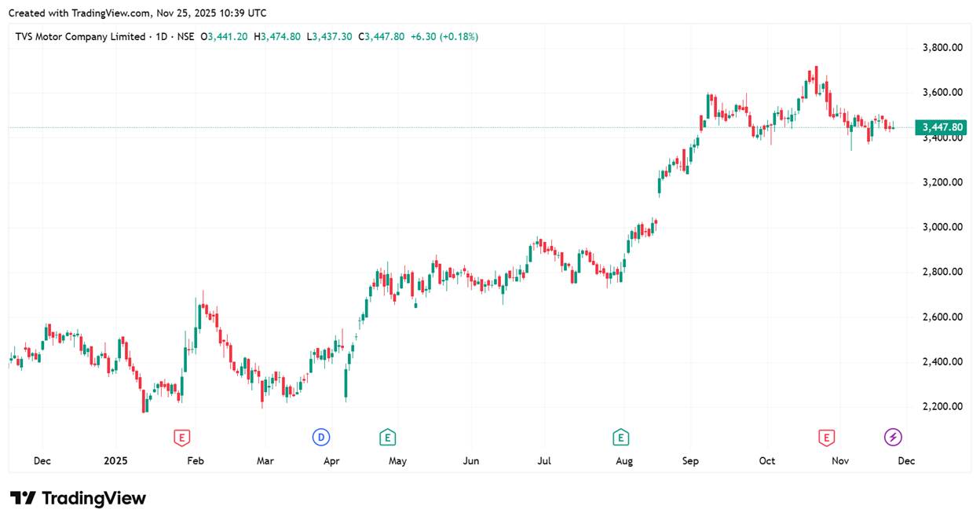Viewport: 980px width, 524px height.
Task: Click the "Created with TradingView.com" header text
Action: click(137, 13)
